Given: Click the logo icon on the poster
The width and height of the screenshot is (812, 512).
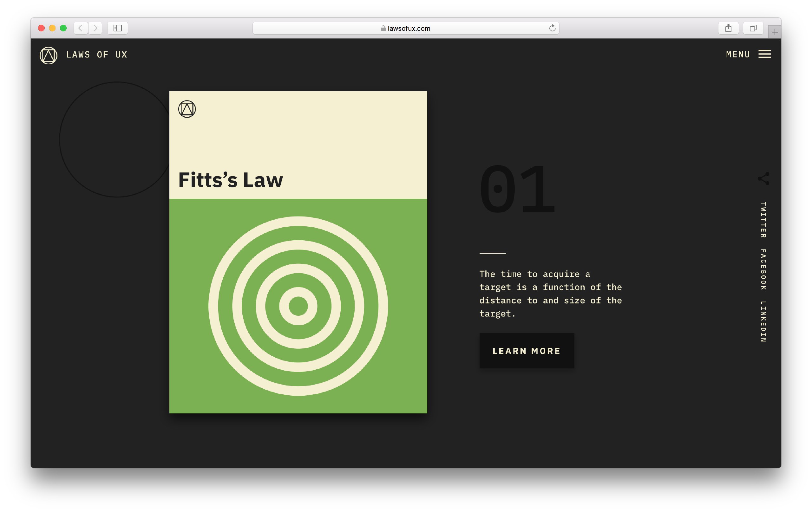Looking at the screenshot, I should click(187, 109).
